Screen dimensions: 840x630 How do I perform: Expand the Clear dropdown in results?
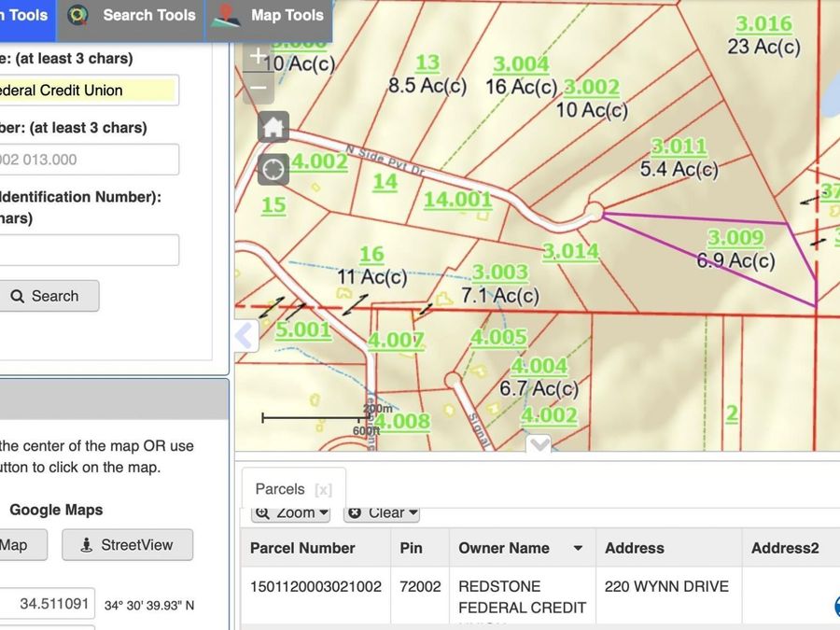pyautogui.click(x=382, y=513)
